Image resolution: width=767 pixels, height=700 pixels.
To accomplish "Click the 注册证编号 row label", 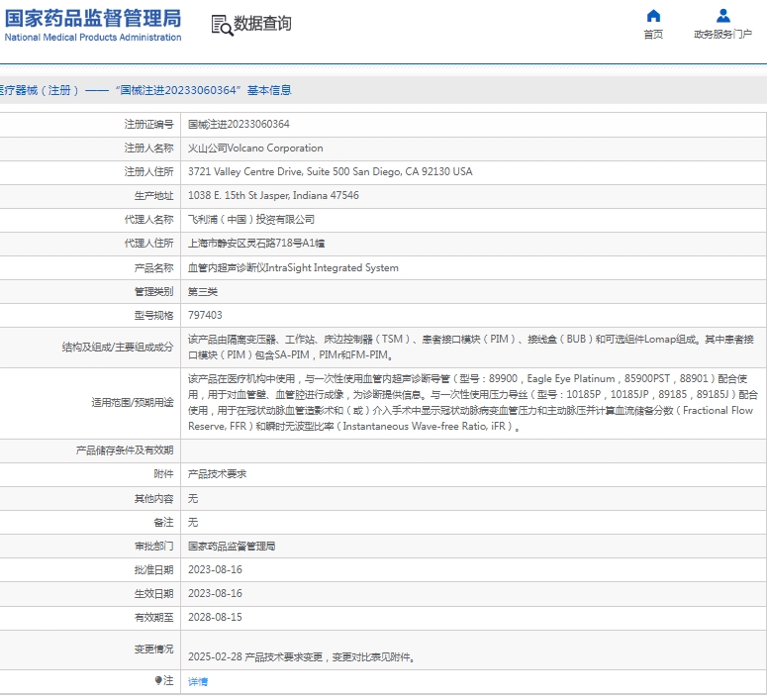I will coord(148,125).
